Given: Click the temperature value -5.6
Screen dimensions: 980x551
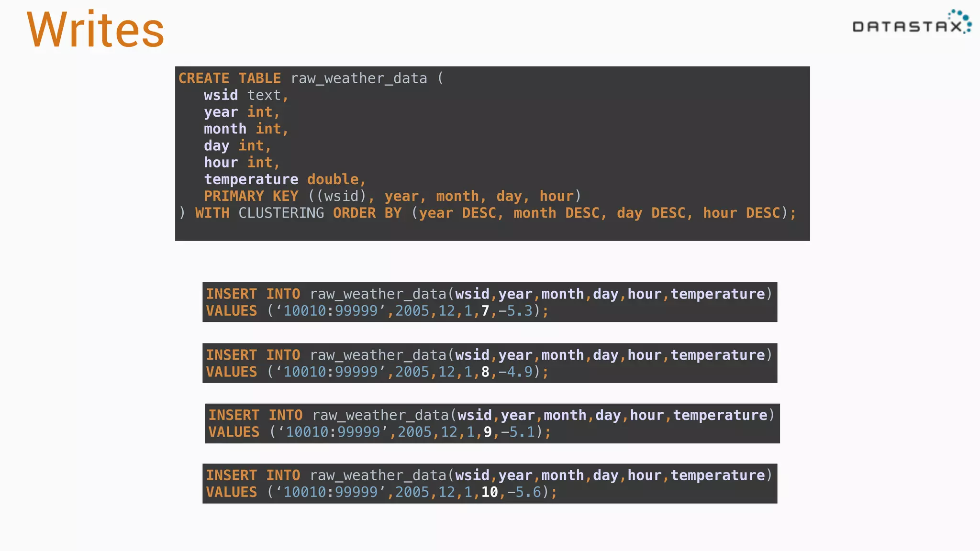Looking at the screenshot, I should pyautogui.click(x=524, y=492).
